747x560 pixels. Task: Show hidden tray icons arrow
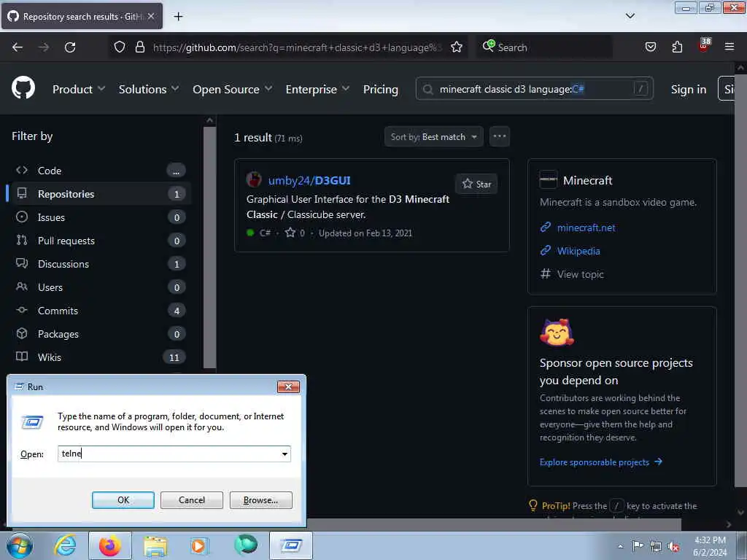(x=620, y=546)
